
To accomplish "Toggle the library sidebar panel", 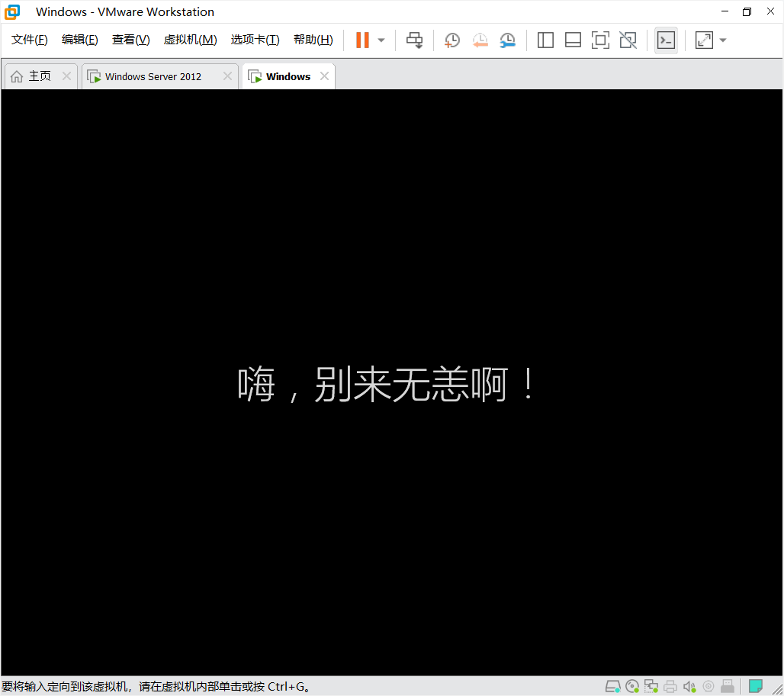I will (545, 40).
